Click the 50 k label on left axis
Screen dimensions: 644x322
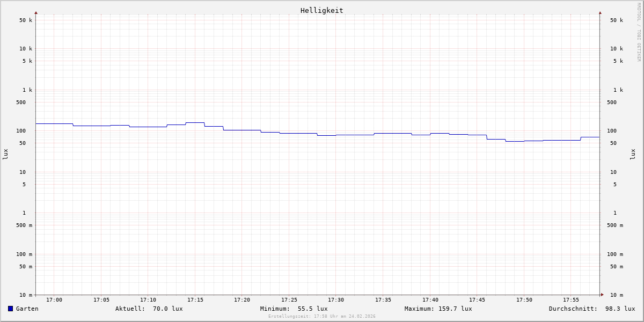pos(26,20)
